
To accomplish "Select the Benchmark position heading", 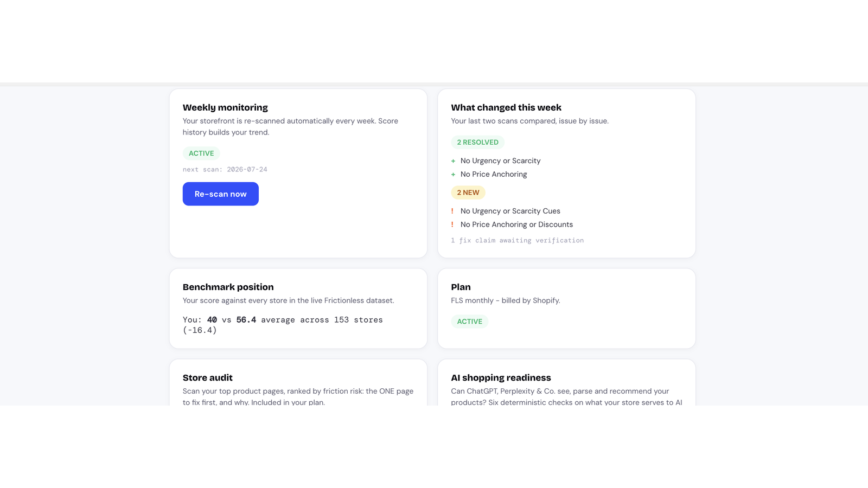I will [x=228, y=287].
